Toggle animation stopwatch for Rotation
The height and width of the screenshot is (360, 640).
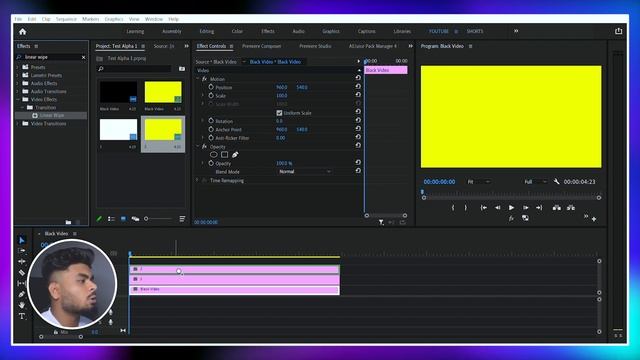click(211, 121)
